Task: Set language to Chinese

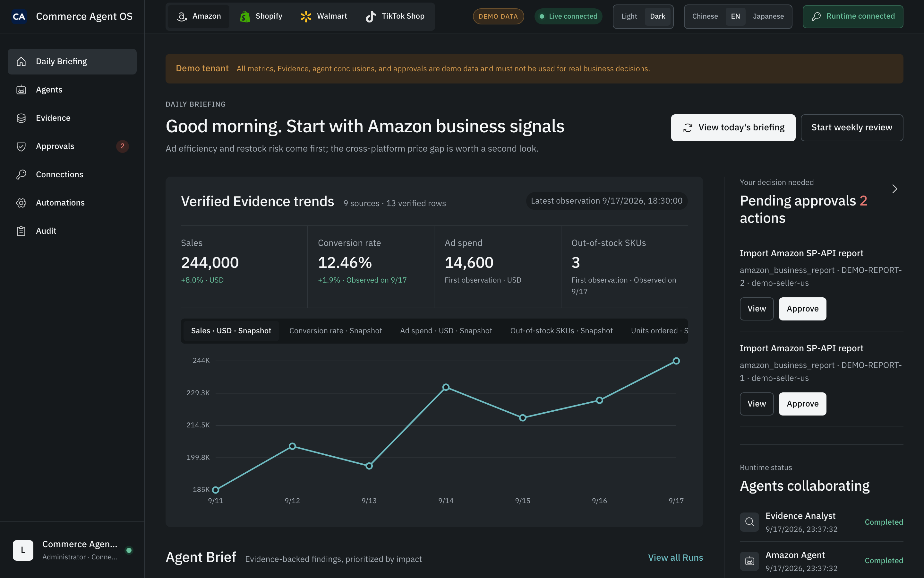Action: click(705, 16)
